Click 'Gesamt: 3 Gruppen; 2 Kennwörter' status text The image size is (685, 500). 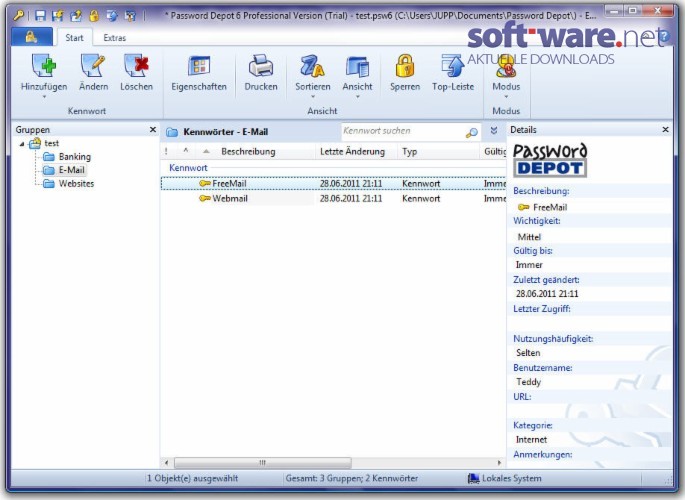[x=352, y=479]
